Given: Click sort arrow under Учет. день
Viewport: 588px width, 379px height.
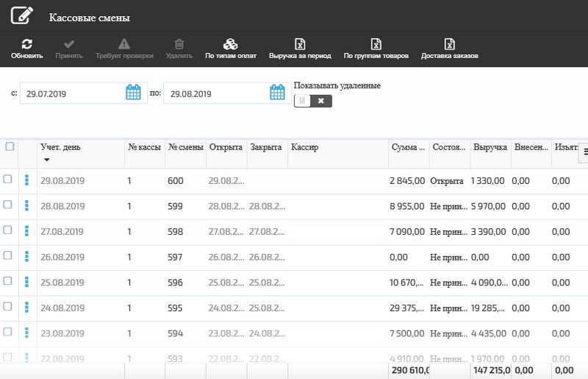Looking at the screenshot, I should pos(47,160).
